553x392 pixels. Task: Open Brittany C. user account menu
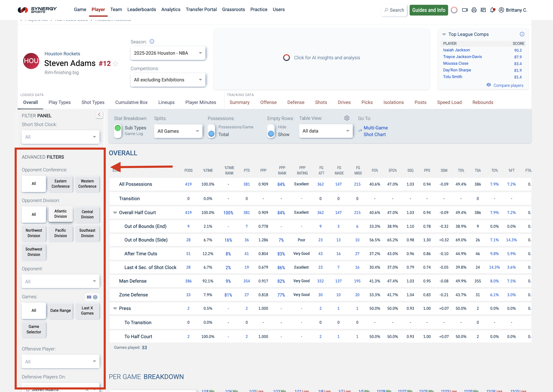[513, 10]
